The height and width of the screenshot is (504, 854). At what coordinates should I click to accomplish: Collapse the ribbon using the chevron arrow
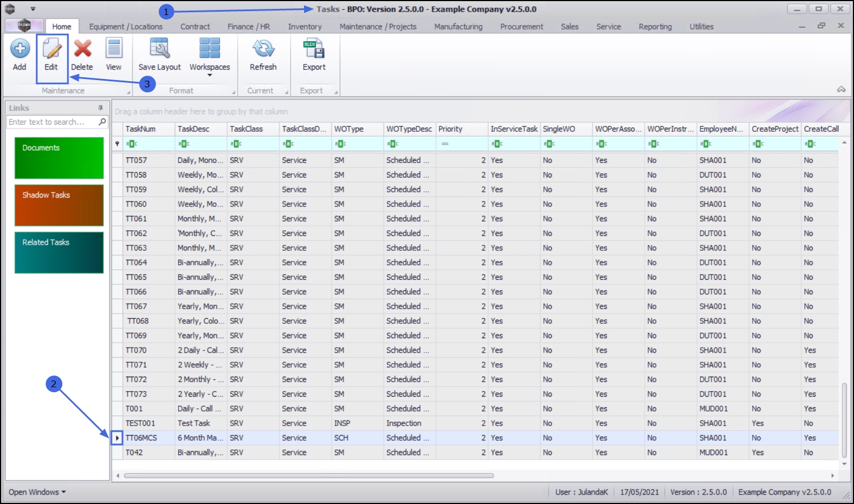841,90
